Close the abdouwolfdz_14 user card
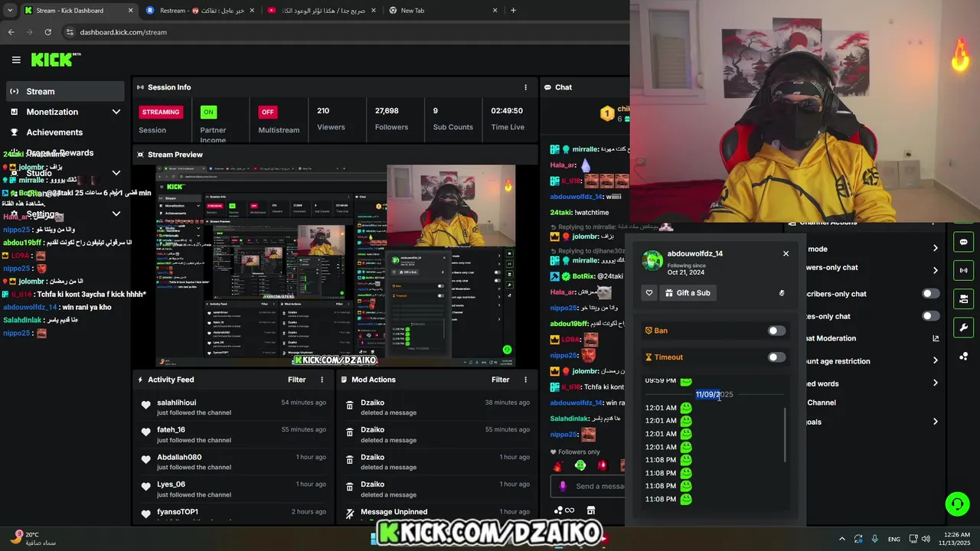 786,253
